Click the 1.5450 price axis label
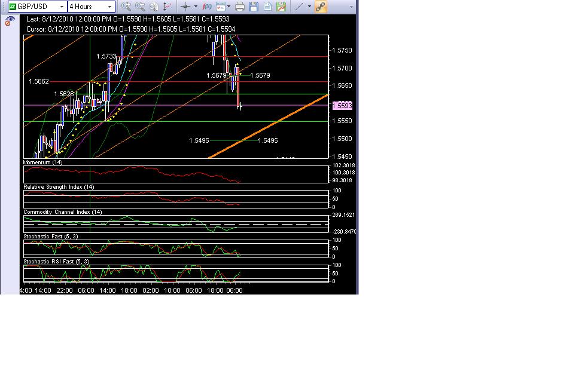Image resolution: width=588 pixels, height=365 pixels. tap(342, 157)
